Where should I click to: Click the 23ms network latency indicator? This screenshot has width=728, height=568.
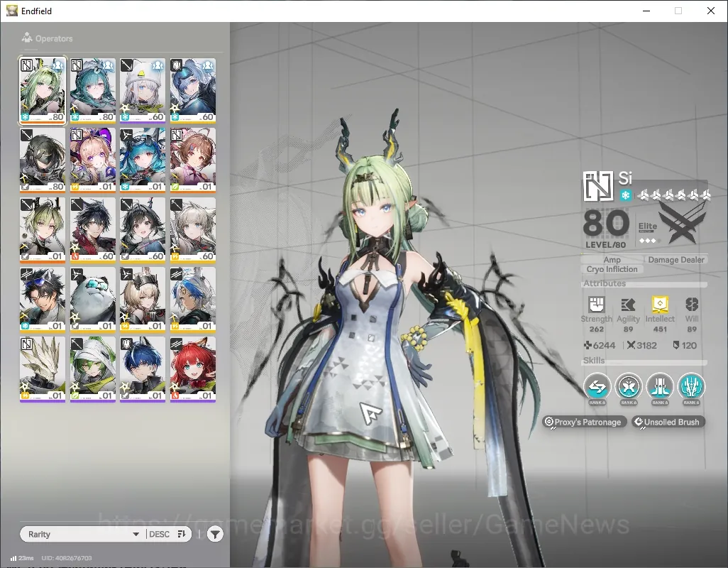[22, 558]
